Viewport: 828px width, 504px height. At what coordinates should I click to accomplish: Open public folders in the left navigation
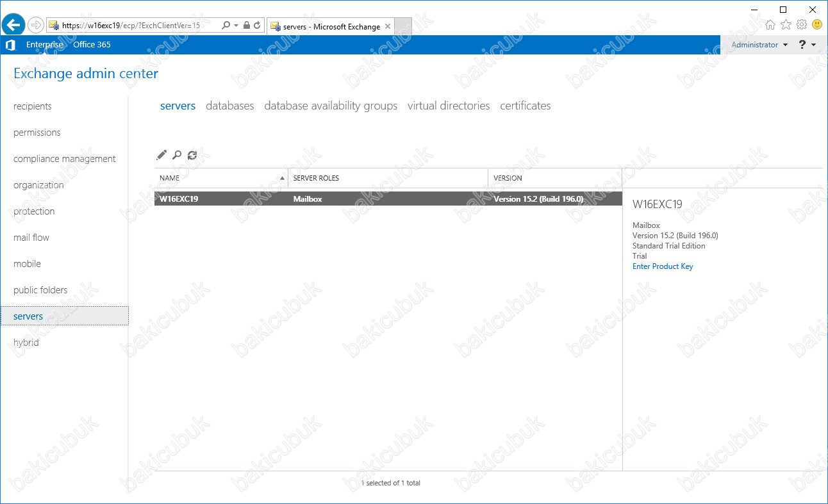pos(40,290)
